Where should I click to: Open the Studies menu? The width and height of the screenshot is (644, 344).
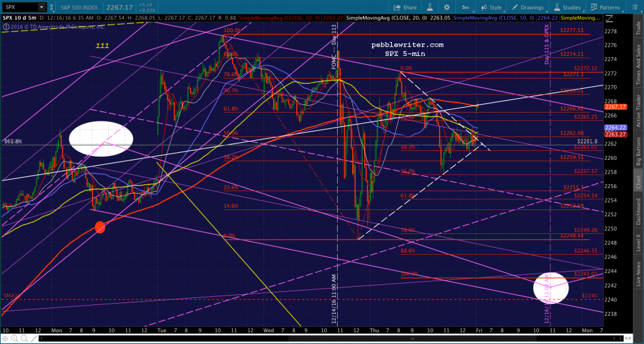point(567,8)
